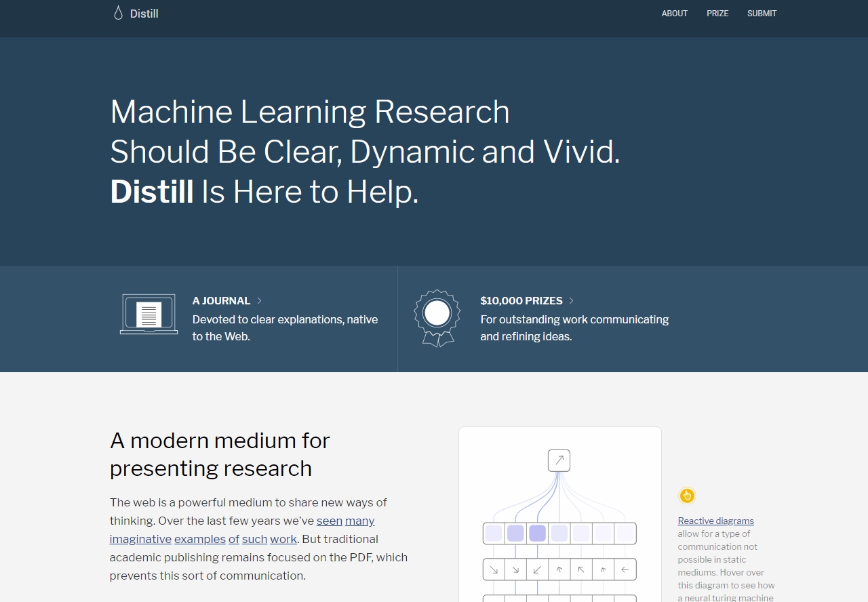The height and width of the screenshot is (602, 868).
Task: Click the Distill site name in header
Action: [144, 14]
